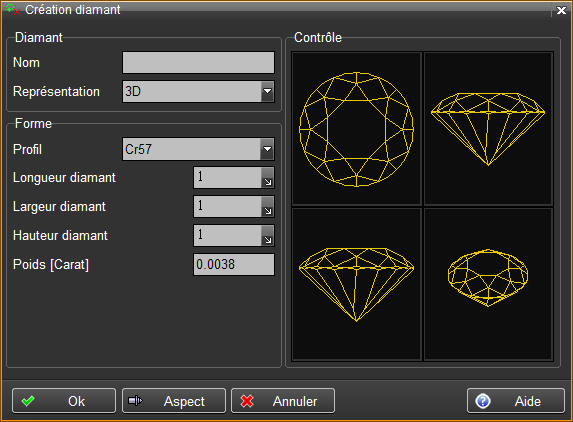
Task: Select the top view diamond preview
Action: click(357, 129)
